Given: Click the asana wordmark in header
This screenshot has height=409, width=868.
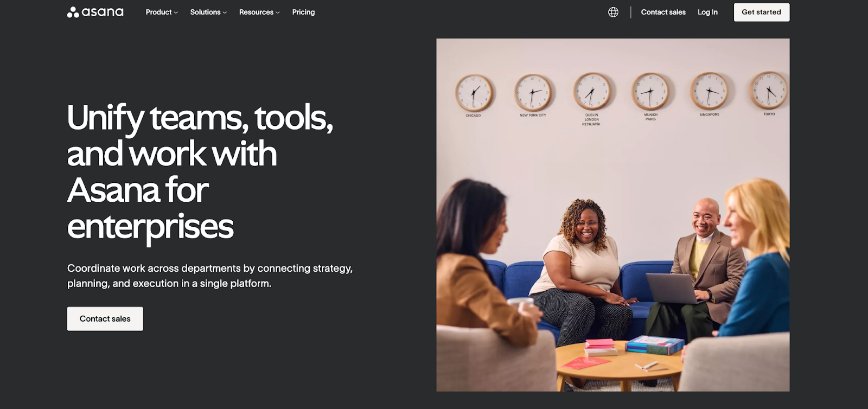Looking at the screenshot, I should 103,12.
